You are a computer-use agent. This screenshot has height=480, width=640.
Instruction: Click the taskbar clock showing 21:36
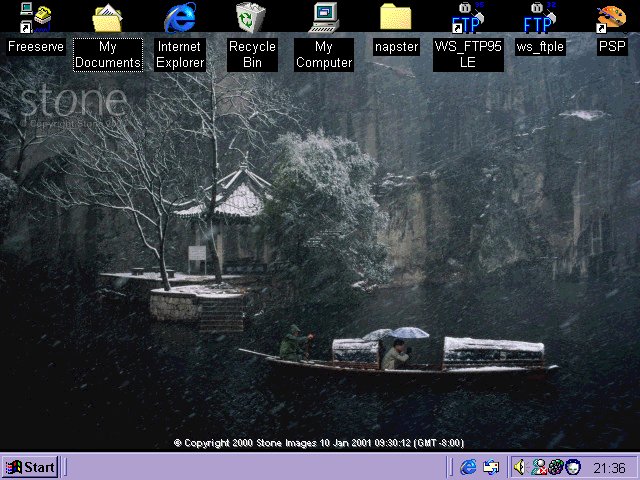coord(609,467)
